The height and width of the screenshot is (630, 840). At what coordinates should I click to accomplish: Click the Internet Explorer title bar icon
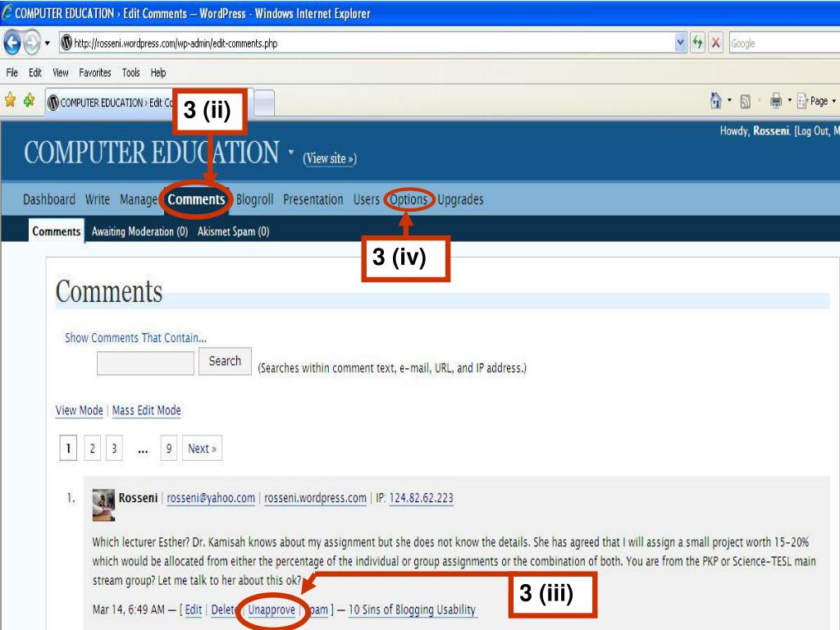(7, 12)
